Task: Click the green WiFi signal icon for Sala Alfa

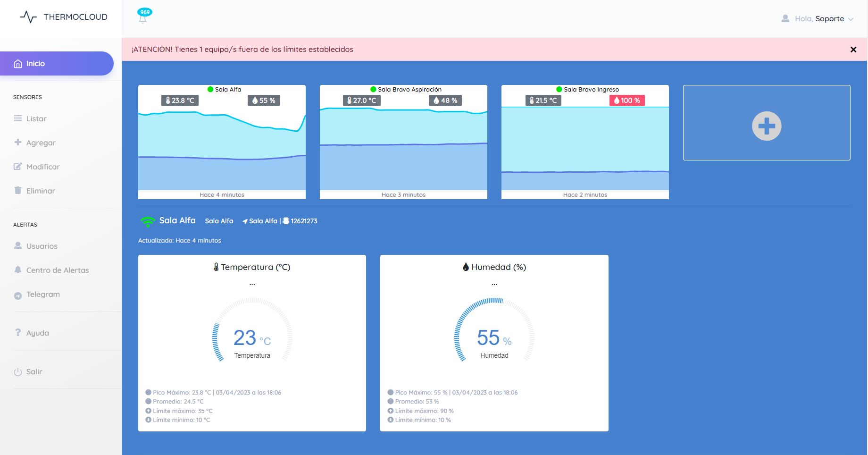Action: [148, 221]
